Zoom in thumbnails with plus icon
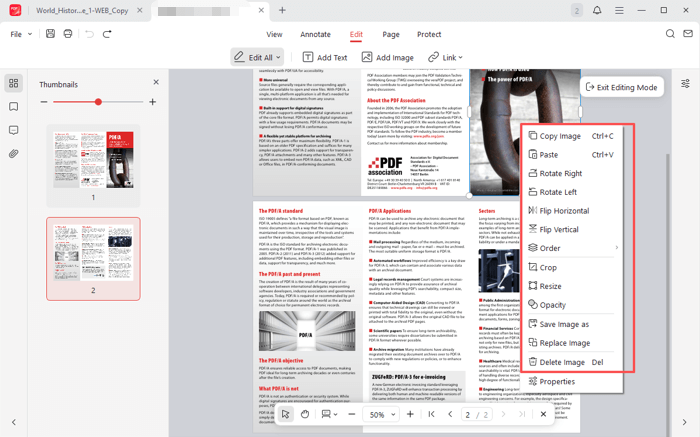700x437 pixels. tap(153, 102)
